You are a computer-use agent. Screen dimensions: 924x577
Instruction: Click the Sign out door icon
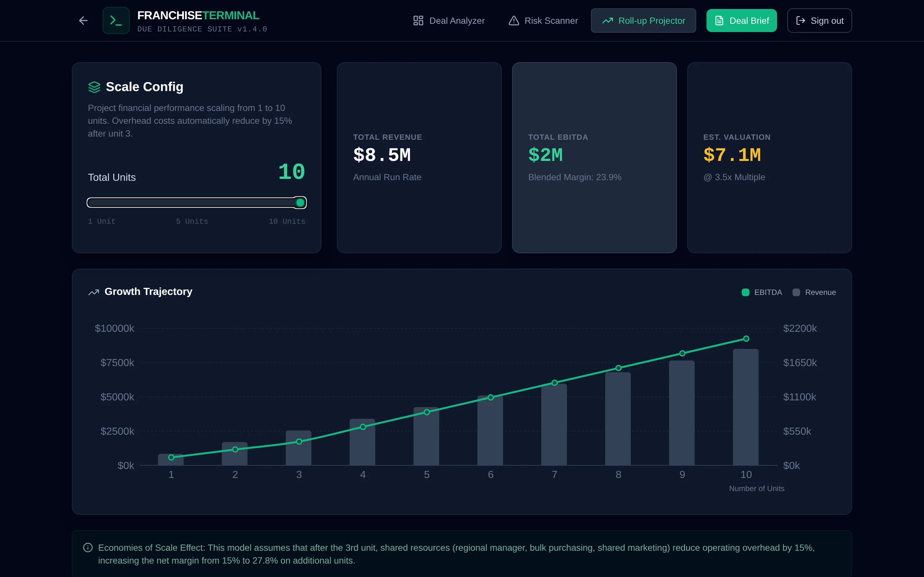801,21
